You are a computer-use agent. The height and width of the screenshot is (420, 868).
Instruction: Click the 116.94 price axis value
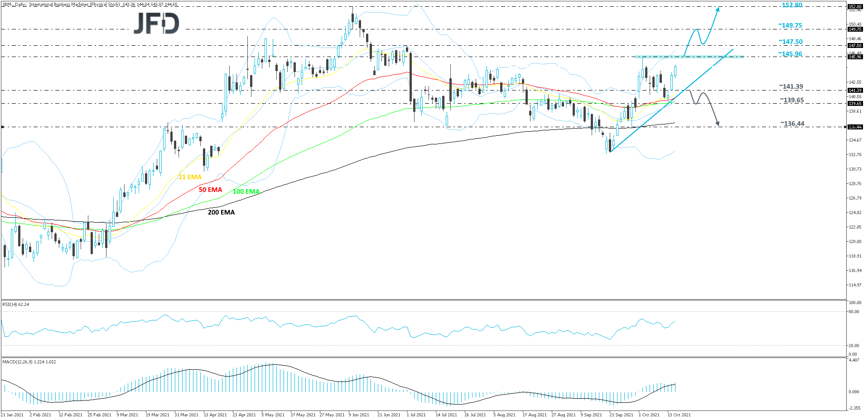(x=855, y=271)
